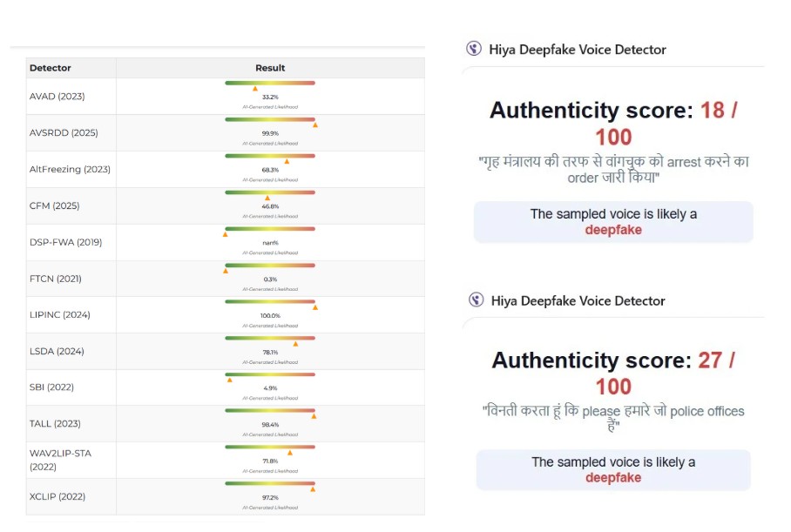The image size is (791, 532).
Task: Click the DSP-FWA marker triangle
Action: tap(226, 234)
